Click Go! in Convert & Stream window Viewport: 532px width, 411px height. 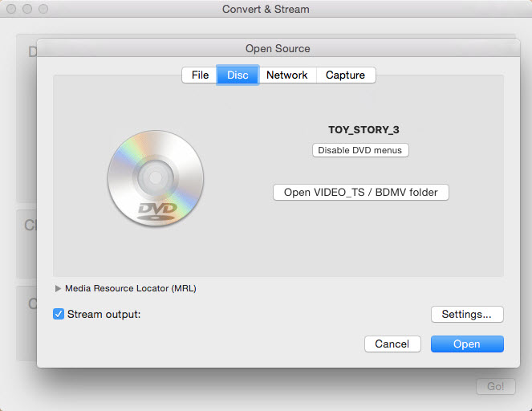pos(496,386)
